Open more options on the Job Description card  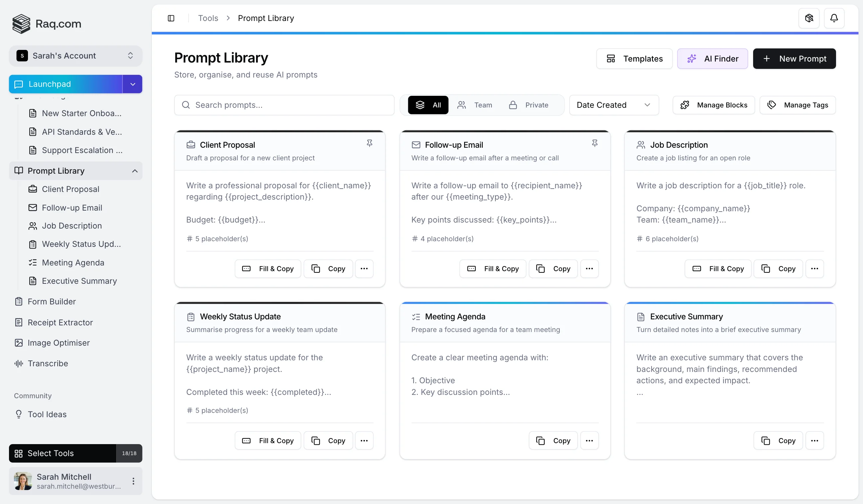point(815,268)
